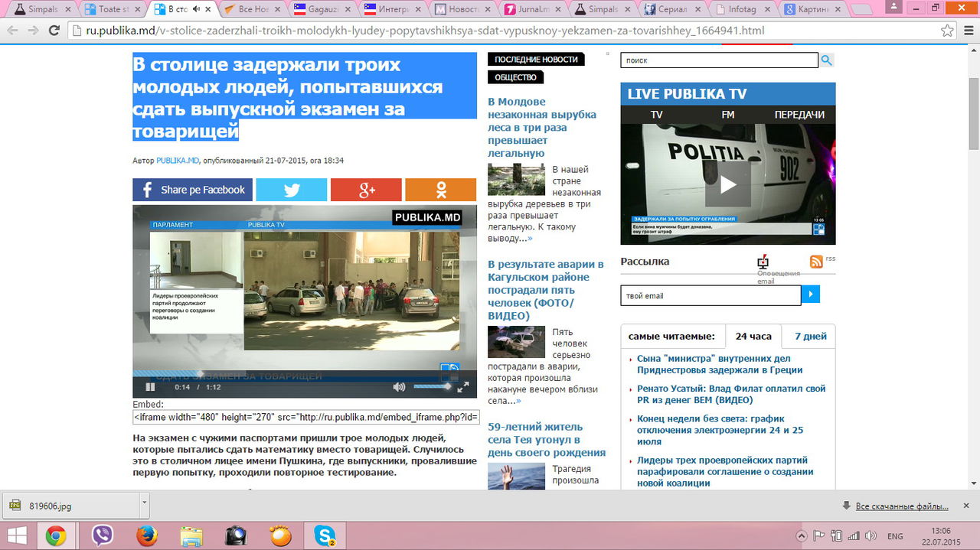Mute the audio icon on the current tab
Viewport: 980px width, 550px height.
tap(197, 9)
